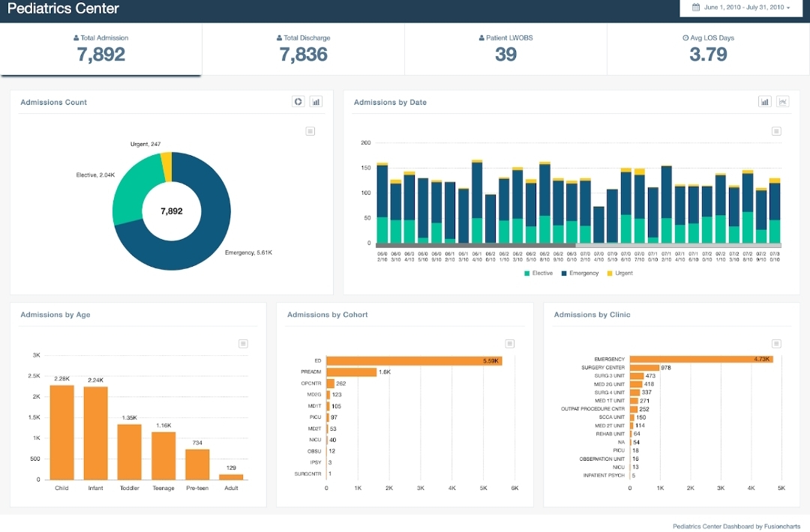The width and height of the screenshot is (810, 532).
Task: Toggle Emergency series in the date chart legend
Action: coord(579,273)
